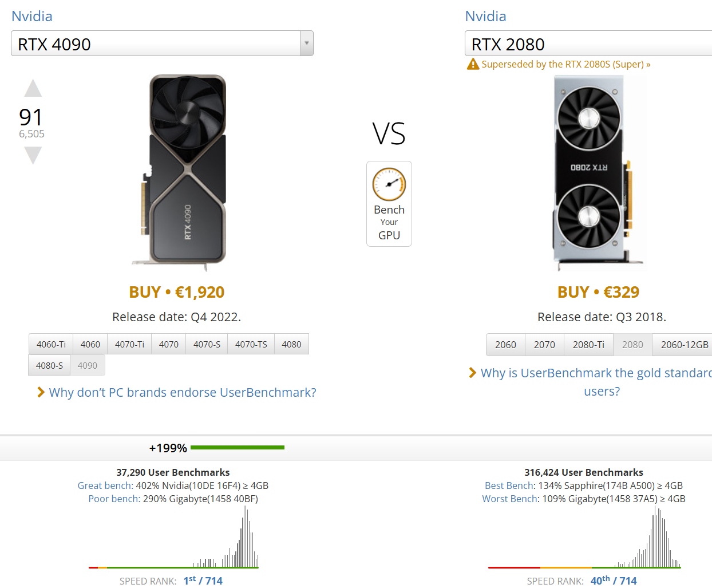Click BUY €1,920 link for RTX 4090
Image resolution: width=712 pixels, height=588 pixels.
(x=176, y=292)
